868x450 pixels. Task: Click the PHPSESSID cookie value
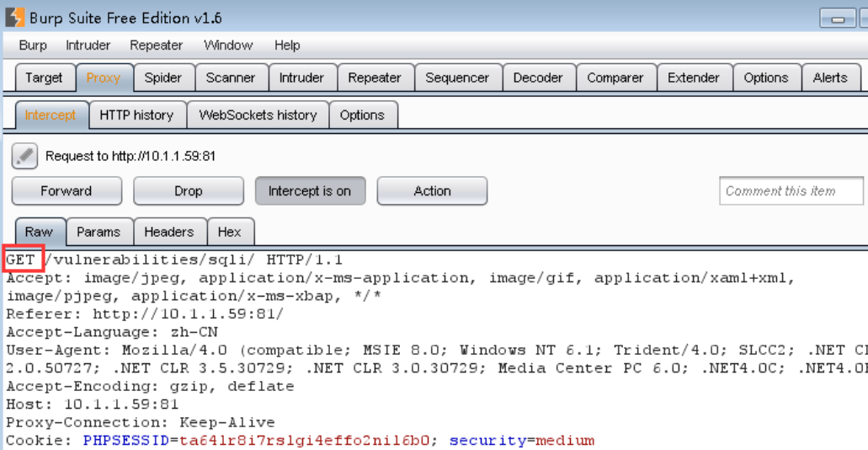[x=304, y=441]
